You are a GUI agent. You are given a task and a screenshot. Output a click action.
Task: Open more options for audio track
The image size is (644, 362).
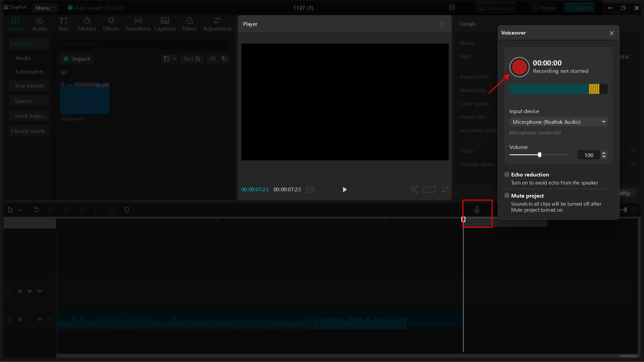point(50,319)
